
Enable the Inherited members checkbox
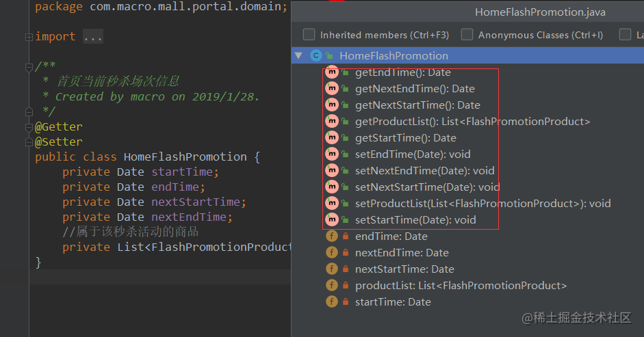point(309,34)
